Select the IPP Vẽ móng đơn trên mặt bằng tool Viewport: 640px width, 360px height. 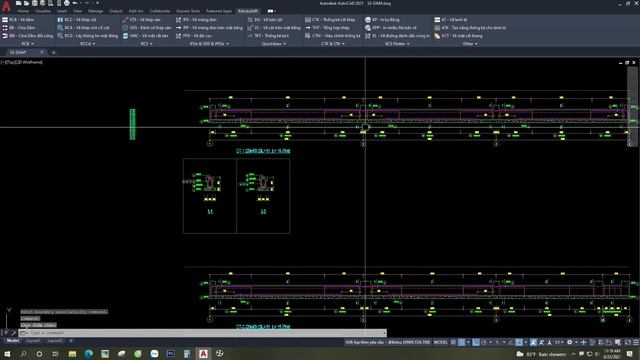click(209, 28)
